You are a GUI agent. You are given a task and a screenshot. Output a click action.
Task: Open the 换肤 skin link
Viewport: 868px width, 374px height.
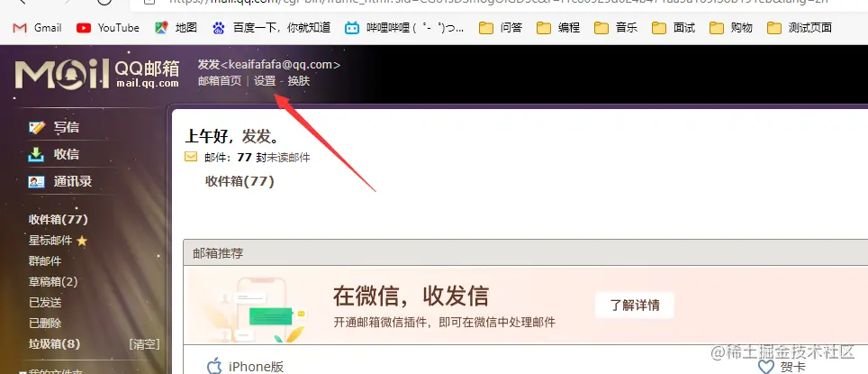(x=299, y=81)
